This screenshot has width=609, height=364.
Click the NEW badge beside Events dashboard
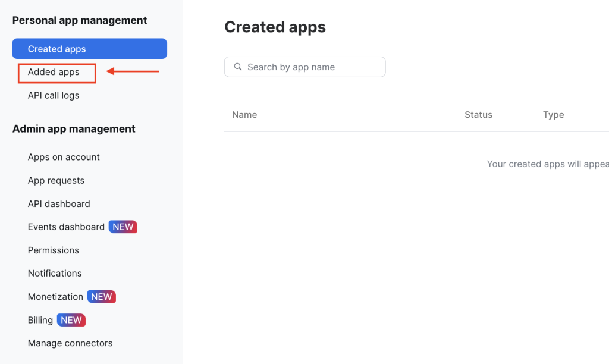click(x=123, y=227)
